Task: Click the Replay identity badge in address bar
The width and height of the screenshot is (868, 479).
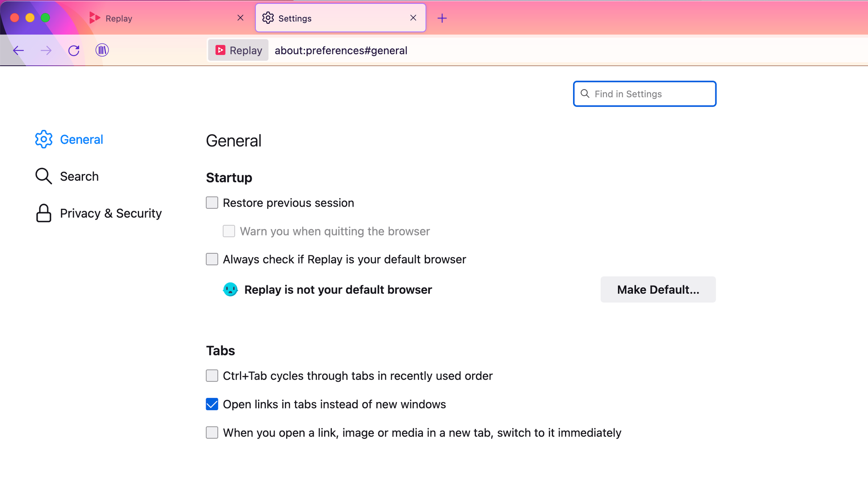Action: point(238,50)
